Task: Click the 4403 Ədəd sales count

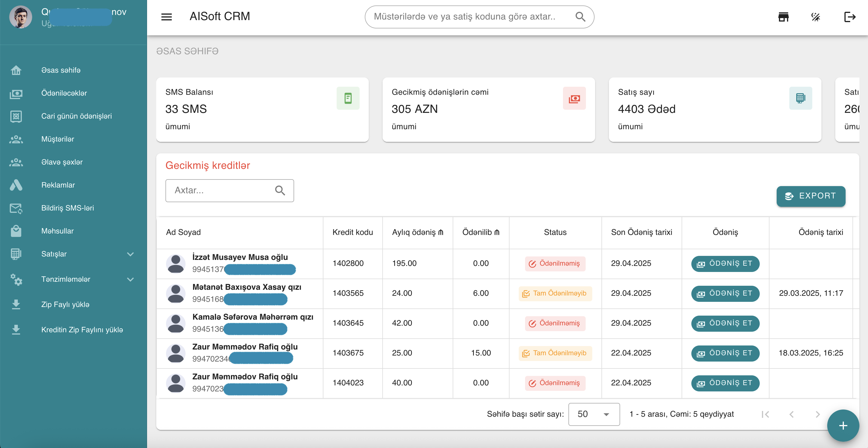Action: click(647, 109)
